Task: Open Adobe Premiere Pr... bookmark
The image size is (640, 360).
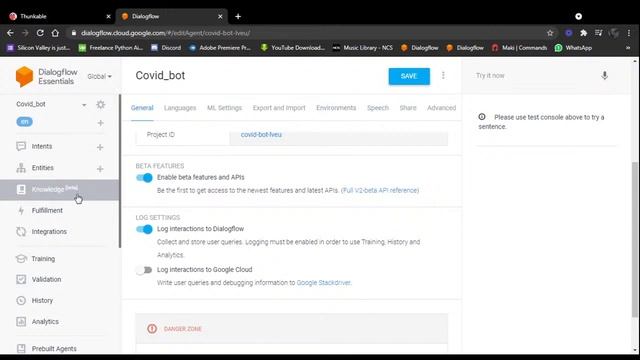Action: tap(220, 48)
